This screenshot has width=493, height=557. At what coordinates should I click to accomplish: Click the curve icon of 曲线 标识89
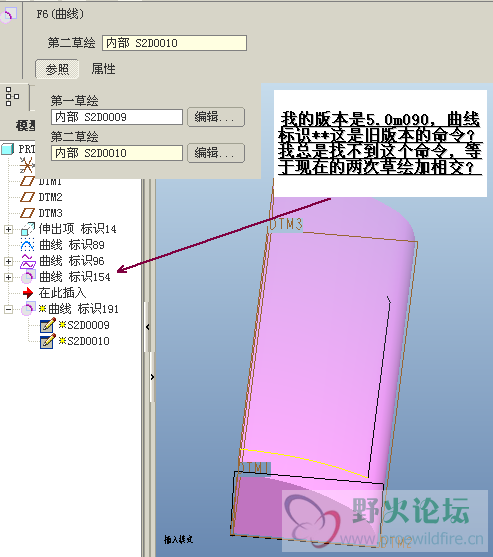pyautogui.click(x=28, y=245)
